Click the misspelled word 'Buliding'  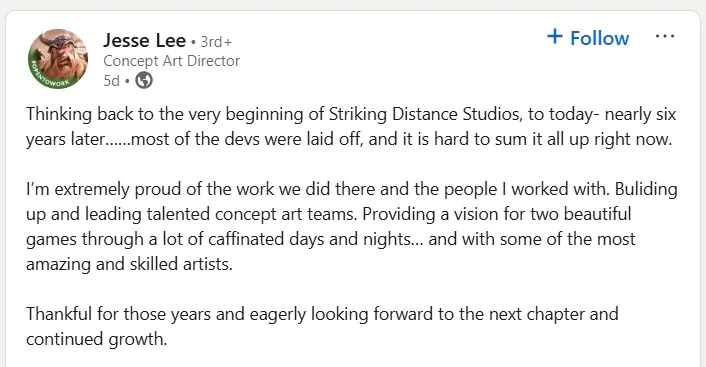click(646, 189)
